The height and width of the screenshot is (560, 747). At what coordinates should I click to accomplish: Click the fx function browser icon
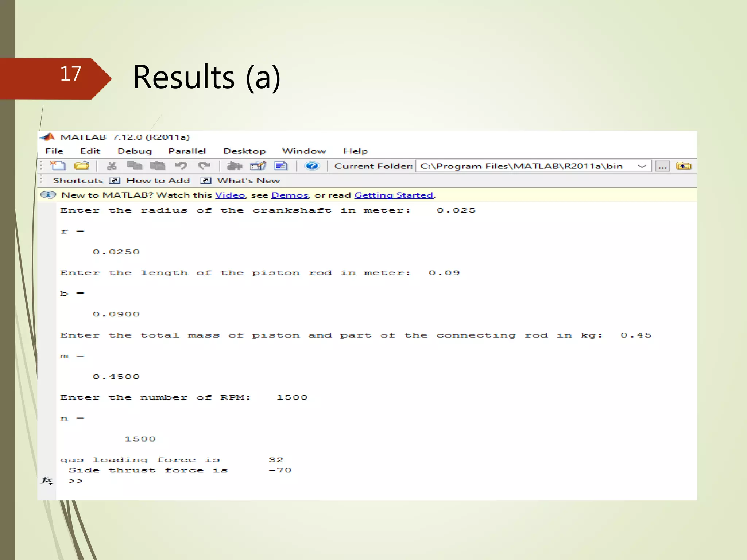point(47,481)
